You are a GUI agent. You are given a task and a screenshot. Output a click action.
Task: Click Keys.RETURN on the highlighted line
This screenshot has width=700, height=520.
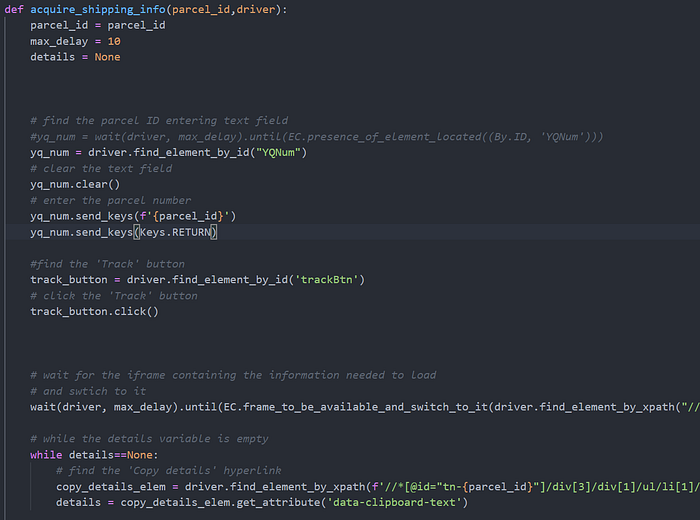tap(175, 232)
